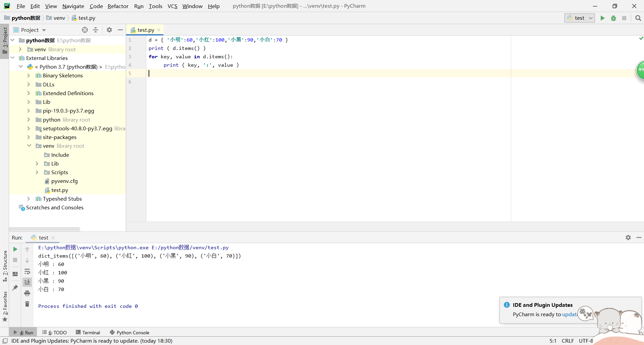Image resolution: width=644 pixels, height=345 pixels.
Task: Open the Navigate menu
Action: [73, 6]
